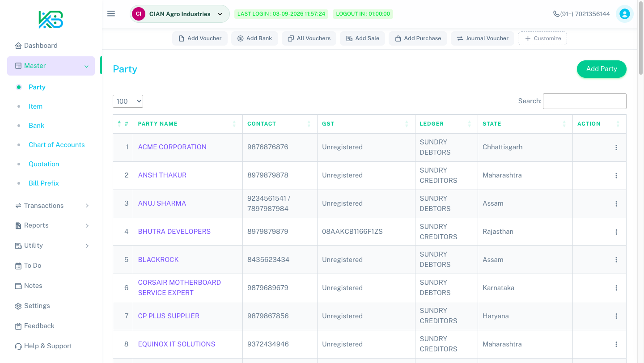Open Bank under Master

point(36,126)
